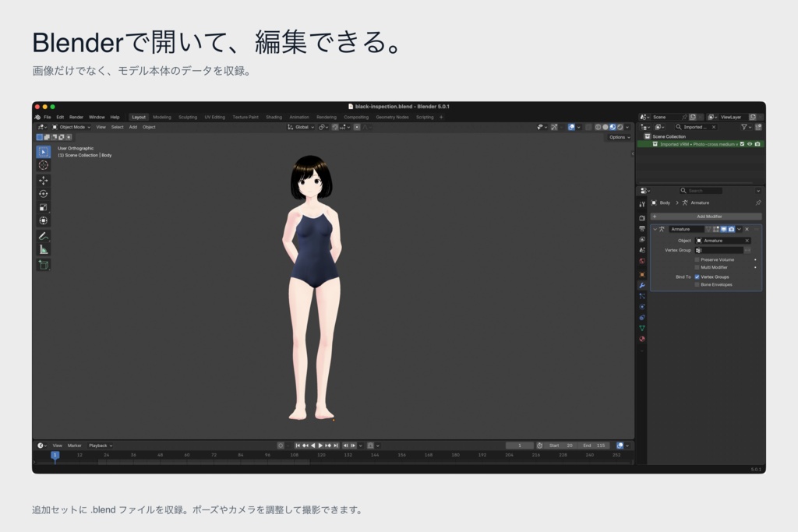798x532 pixels.
Task: Open the Edit menu
Action: pyautogui.click(x=60, y=117)
